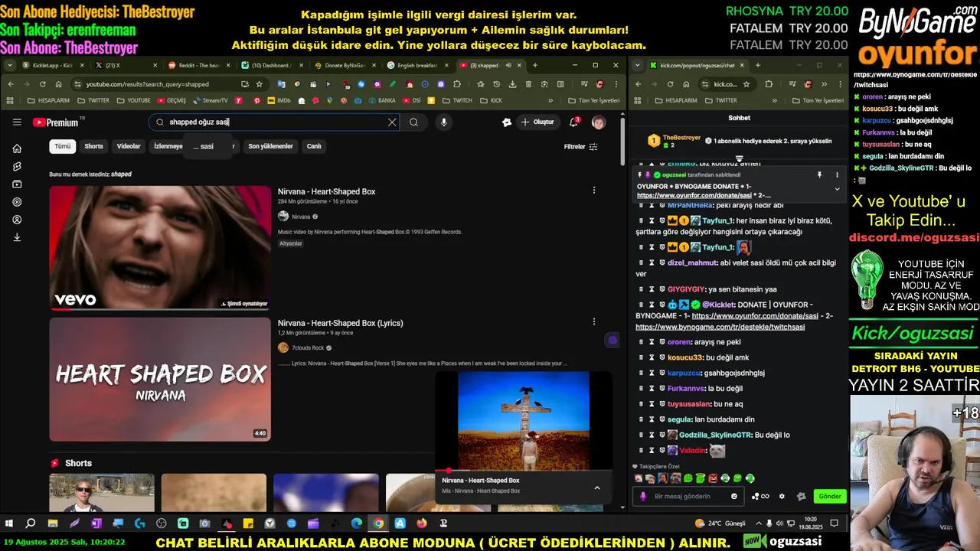Open the HESAPLARIM bookmark folder in YouTube window

47,100
